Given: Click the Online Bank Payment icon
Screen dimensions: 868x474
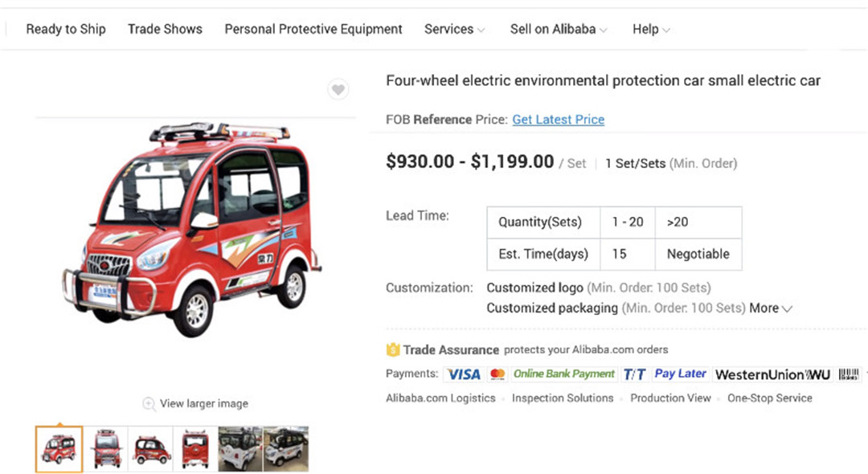Looking at the screenshot, I should (x=563, y=374).
